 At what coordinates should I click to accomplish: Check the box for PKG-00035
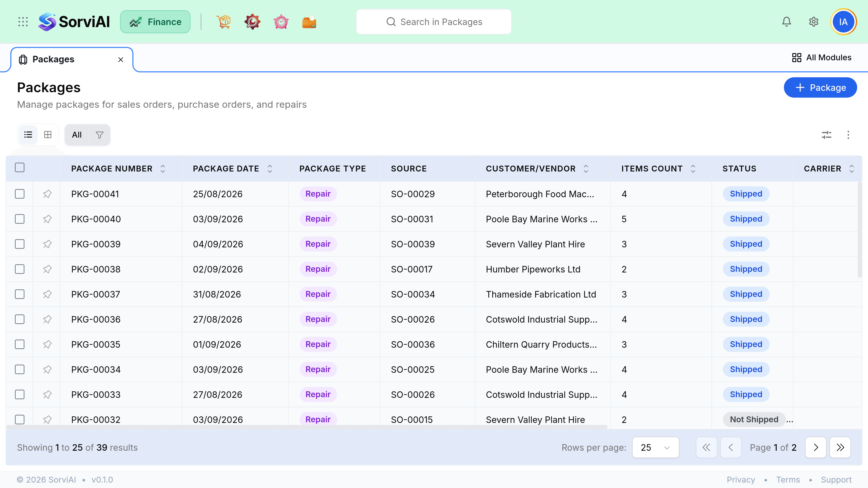[x=20, y=345]
